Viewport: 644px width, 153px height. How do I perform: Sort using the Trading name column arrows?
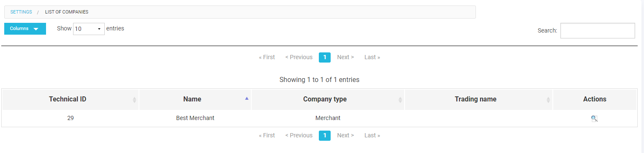(x=548, y=100)
